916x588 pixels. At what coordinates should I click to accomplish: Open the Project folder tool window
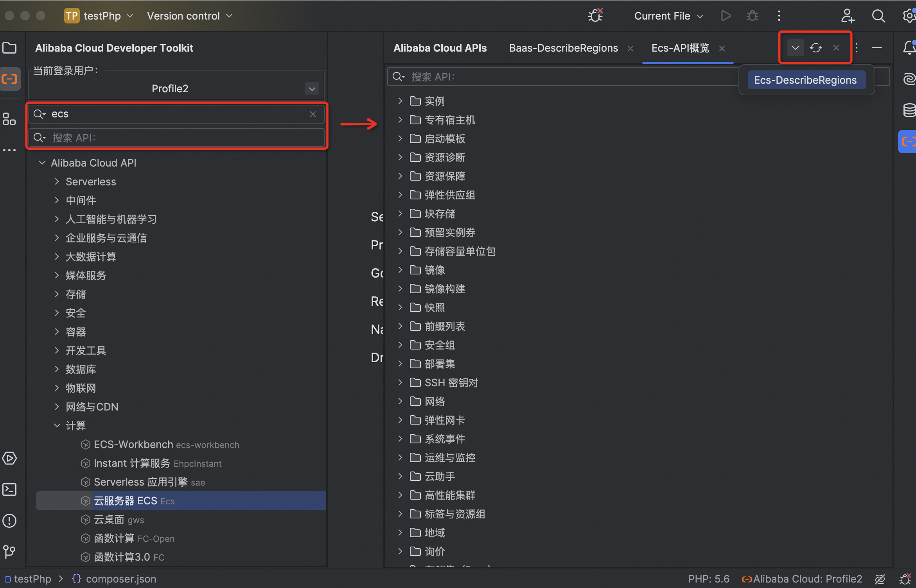tap(9, 48)
